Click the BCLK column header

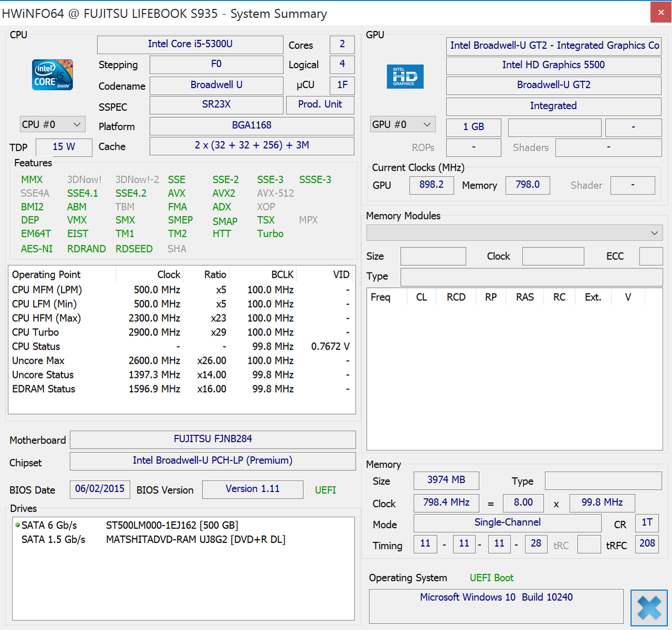[263, 275]
